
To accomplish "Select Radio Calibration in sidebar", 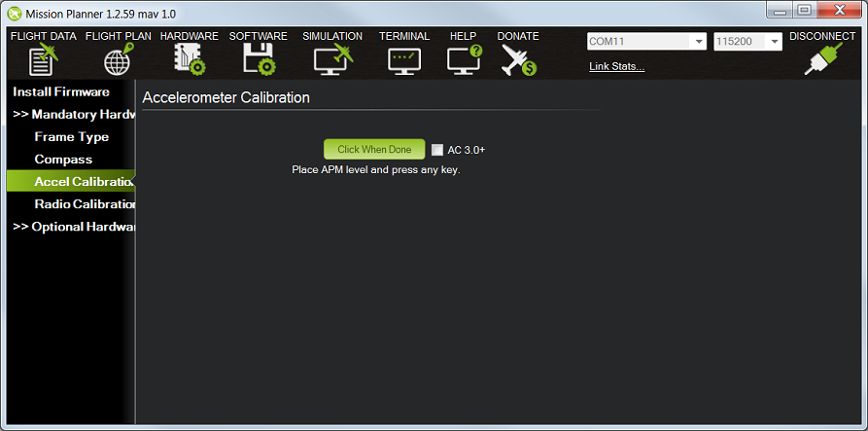I will (x=85, y=204).
